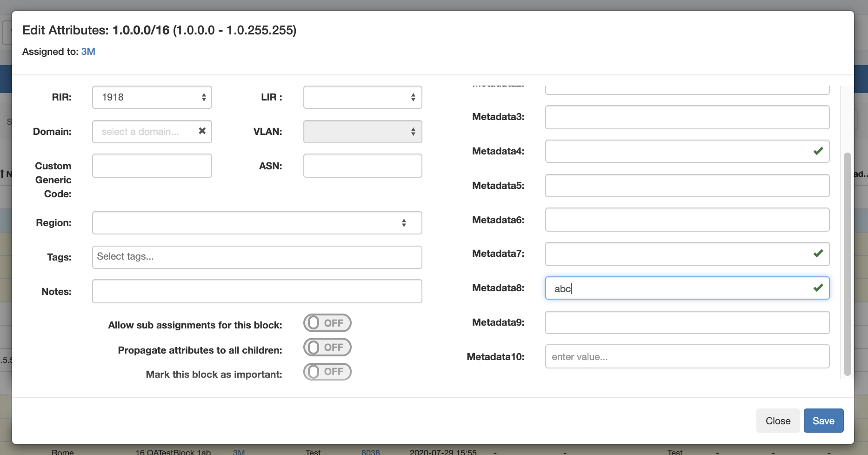
Task: Click the ASN input field
Action: point(362,166)
